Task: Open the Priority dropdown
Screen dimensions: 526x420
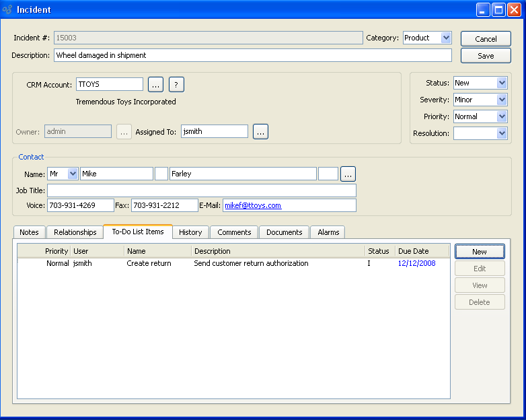Action: (x=501, y=116)
